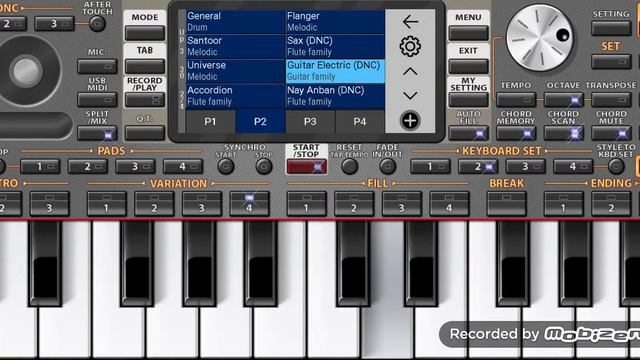Select VARIATION 1
Screen dimensions: 640x360
(107, 203)
